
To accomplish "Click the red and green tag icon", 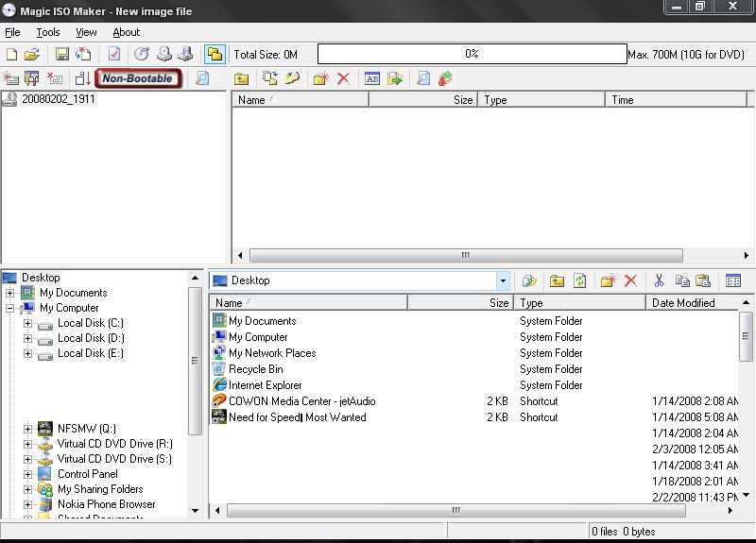I will coord(445,78).
